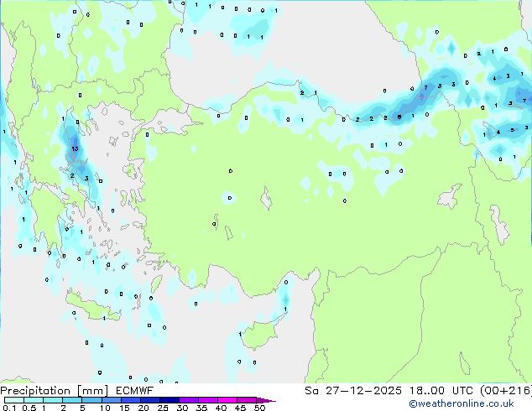The height and width of the screenshot is (411, 532).
Task: Click the 35–40 mm violet legend swatch
Action: (x=207, y=400)
